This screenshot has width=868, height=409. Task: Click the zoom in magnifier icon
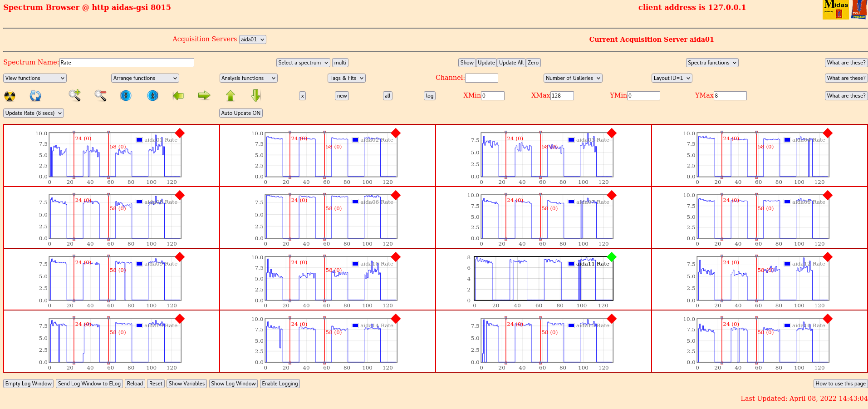[x=74, y=95]
